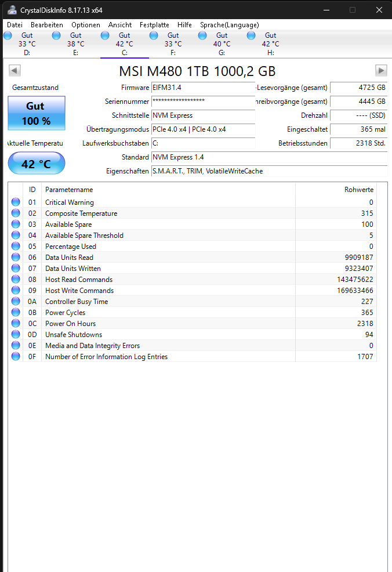Click status icon for Data Units Read
Image resolution: width=392 pixels, height=572 pixels.
16,257
